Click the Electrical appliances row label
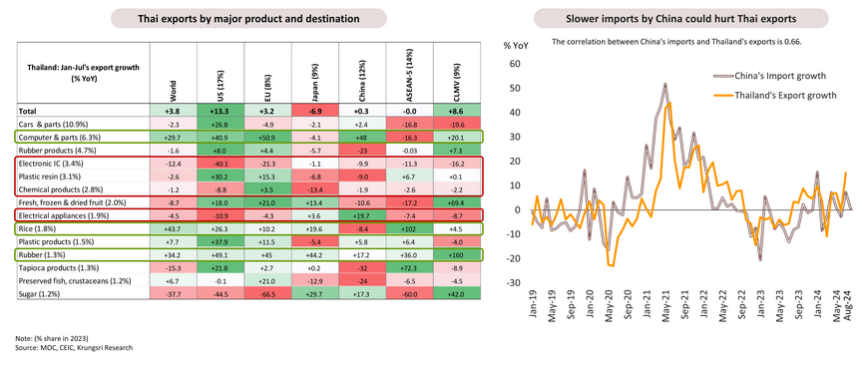The width and height of the screenshot is (868, 365). pyautogui.click(x=58, y=215)
